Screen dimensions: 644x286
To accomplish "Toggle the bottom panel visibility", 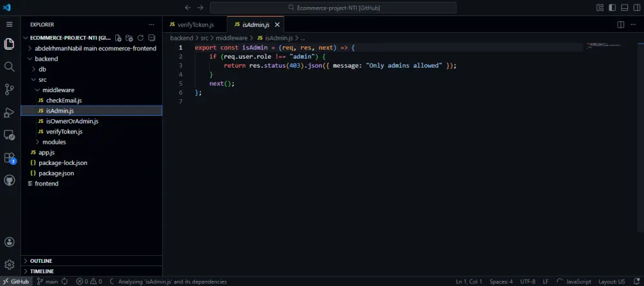I will 625,7.
